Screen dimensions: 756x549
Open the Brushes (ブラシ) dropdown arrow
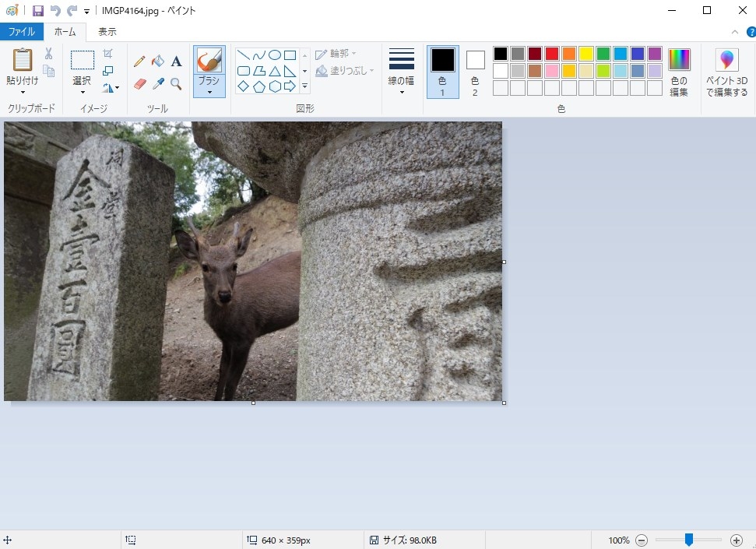pos(209,92)
